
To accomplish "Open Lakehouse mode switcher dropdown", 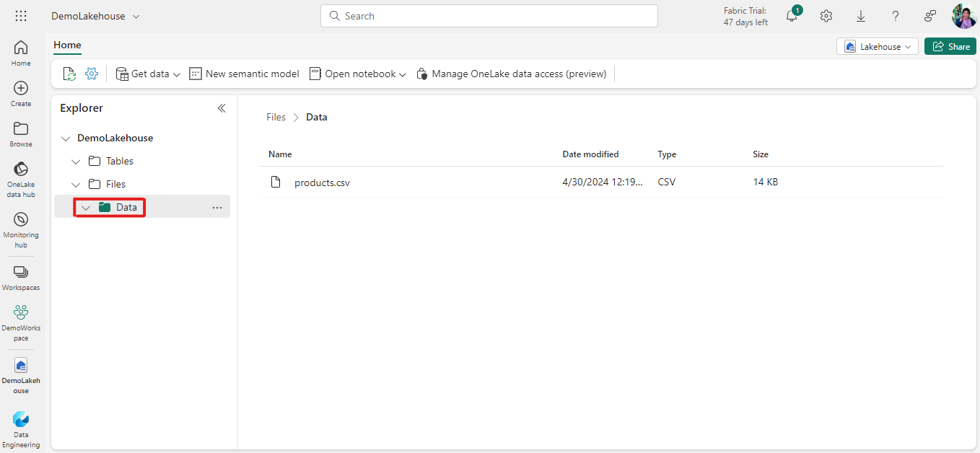I will 878,46.
